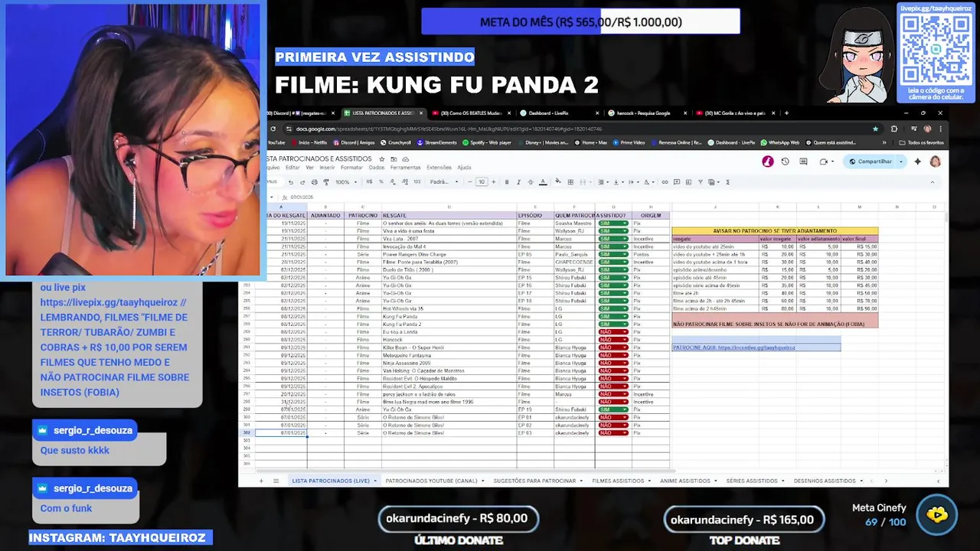
Task: Open the text color picker
Action: click(x=543, y=182)
